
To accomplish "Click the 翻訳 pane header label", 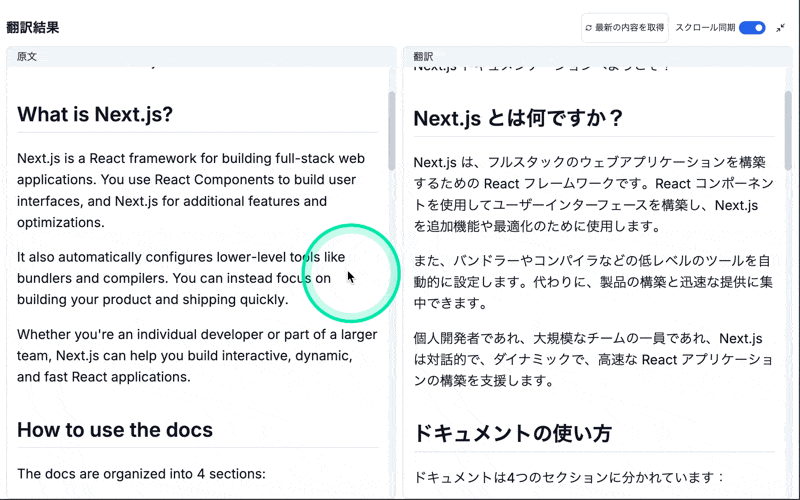I will point(423,56).
